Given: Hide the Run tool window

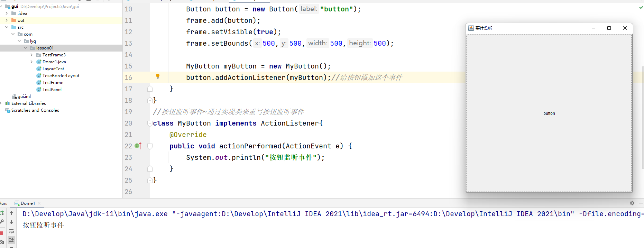Looking at the screenshot, I should tap(641, 203).
